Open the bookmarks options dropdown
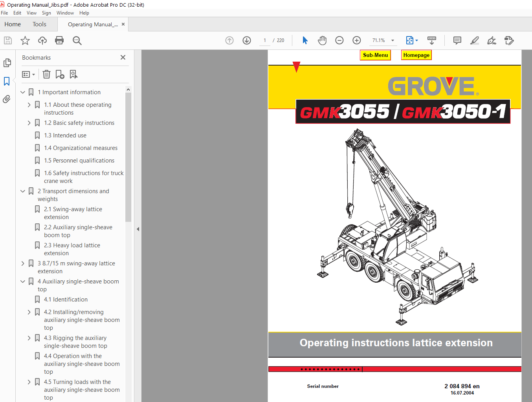532x402 pixels. click(x=28, y=74)
